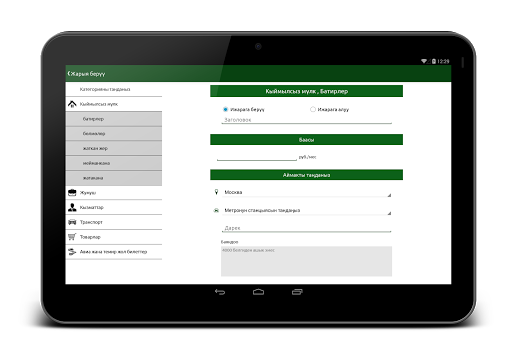Choose the car icon Транспорт category

pyautogui.click(x=72, y=222)
